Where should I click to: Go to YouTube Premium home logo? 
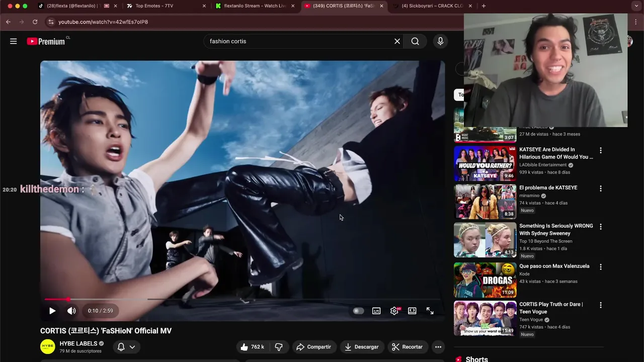tap(46, 41)
